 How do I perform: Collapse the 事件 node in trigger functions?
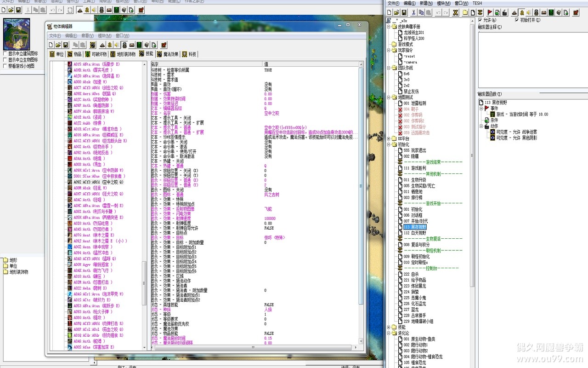(481, 109)
